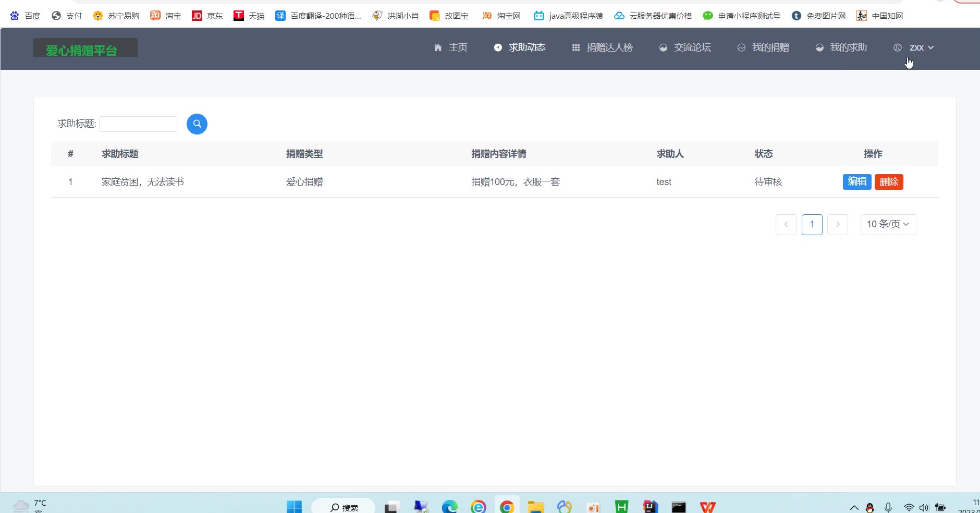Launch WPS Office from the taskbar
The width and height of the screenshot is (980, 513).
coord(707,507)
